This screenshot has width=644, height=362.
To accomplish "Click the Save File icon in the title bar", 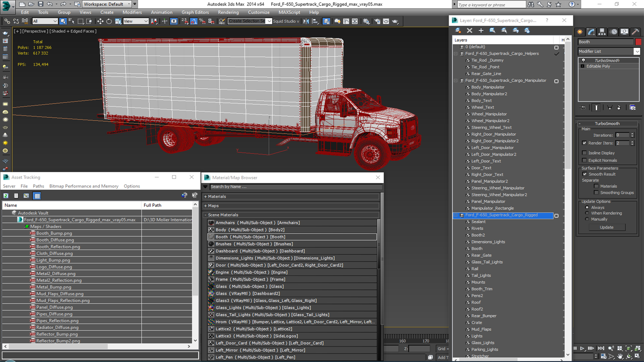I will tap(41, 4).
